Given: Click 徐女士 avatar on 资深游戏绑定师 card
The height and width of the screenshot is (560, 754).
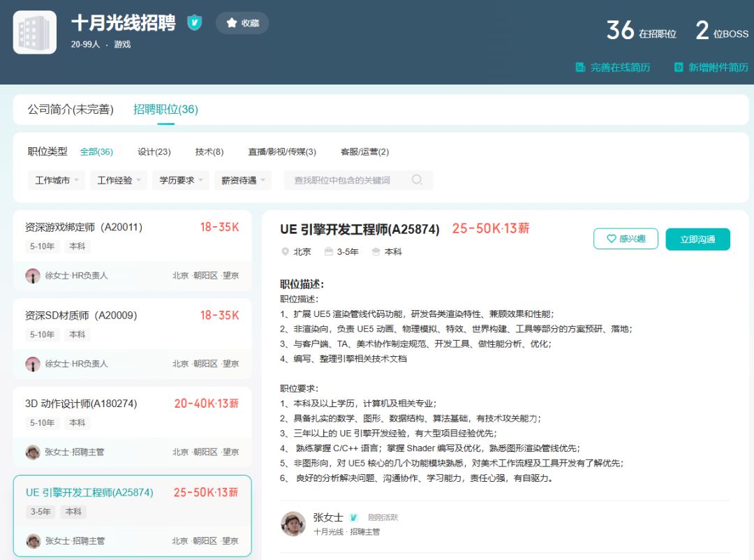Looking at the screenshot, I should pos(33,276).
